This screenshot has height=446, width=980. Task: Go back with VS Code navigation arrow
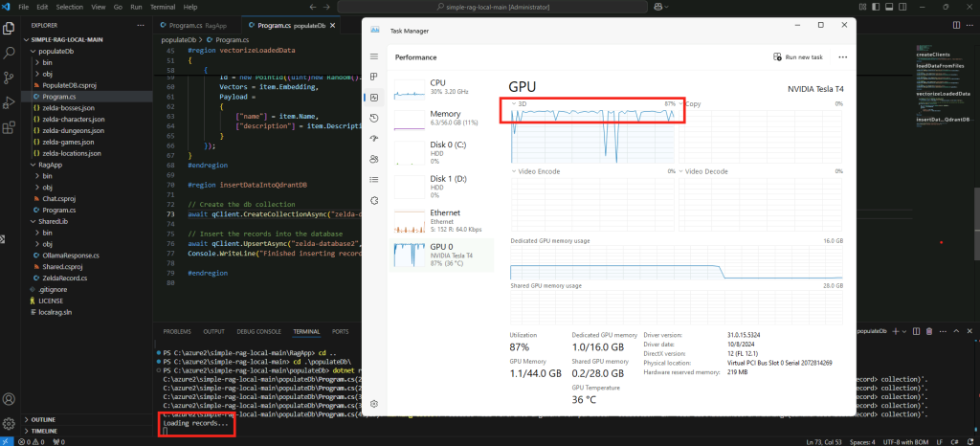[313, 7]
